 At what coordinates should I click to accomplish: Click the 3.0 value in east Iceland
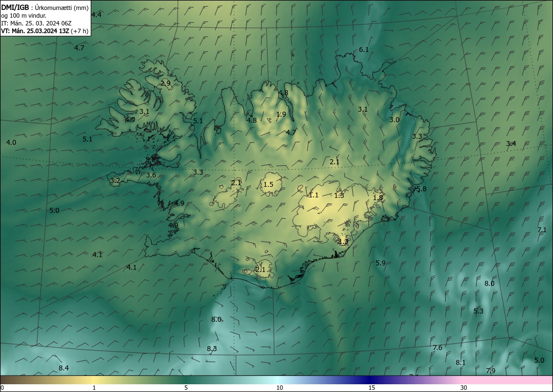pyautogui.click(x=394, y=120)
